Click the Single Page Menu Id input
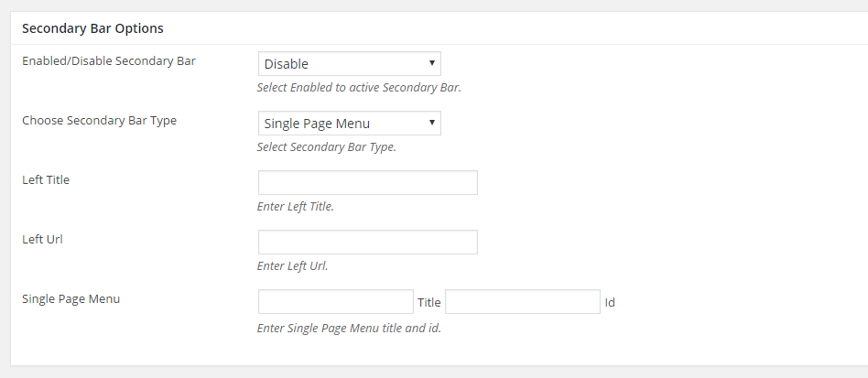This screenshot has width=868, height=378. click(x=523, y=302)
